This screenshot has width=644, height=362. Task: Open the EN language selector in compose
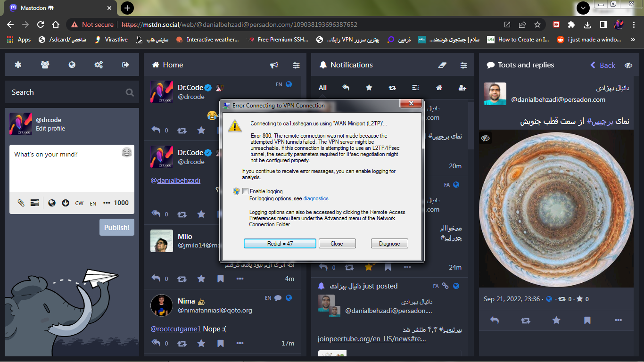click(93, 203)
